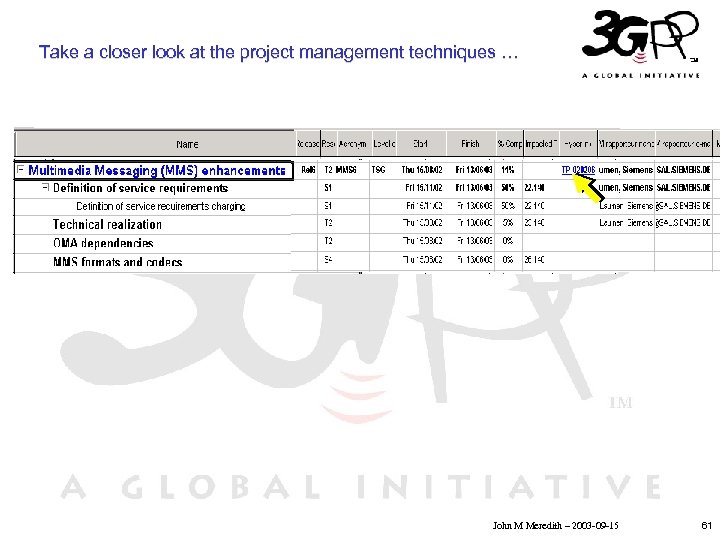Click the footer text 'John M Meredith – 2003-09-15'
The width and height of the screenshot is (720, 540).
(x=556, y=525)
